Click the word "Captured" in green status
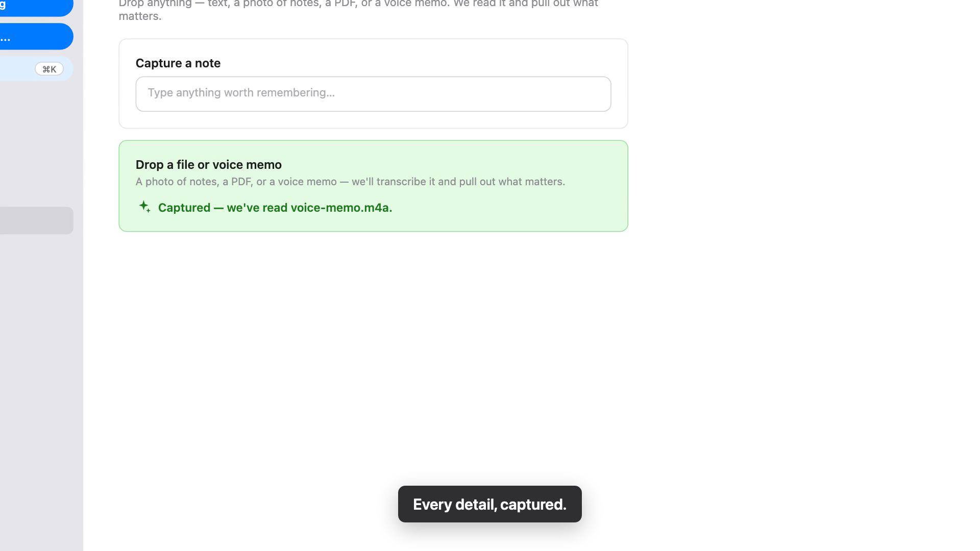Screen dimensions: 980x551 pyautogui.click(x=184, y=208)
